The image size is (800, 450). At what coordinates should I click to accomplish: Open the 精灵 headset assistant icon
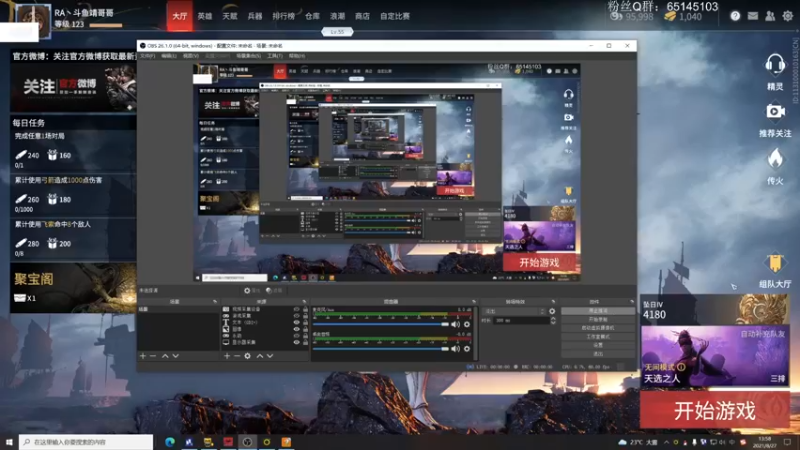coord(774,65)
